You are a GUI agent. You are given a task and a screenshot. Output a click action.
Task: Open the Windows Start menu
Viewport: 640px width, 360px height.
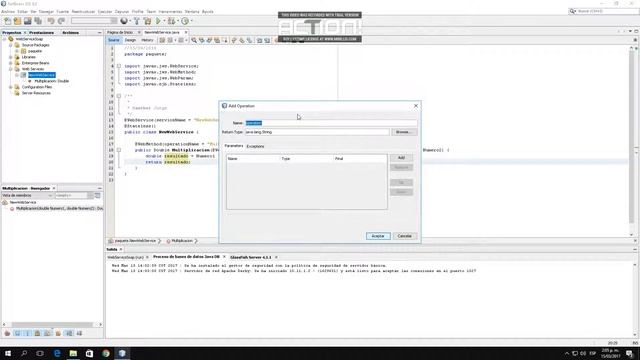point(8,353)
